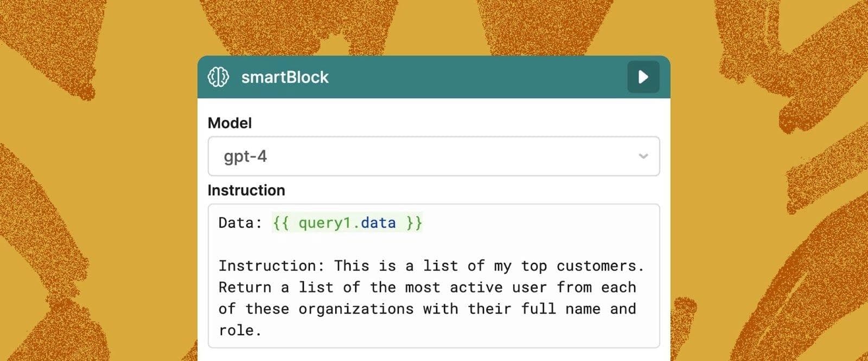Viewport: 868px width, 361px height.
Task: Click the opening curly braces before query1
Action: point(280,223)
